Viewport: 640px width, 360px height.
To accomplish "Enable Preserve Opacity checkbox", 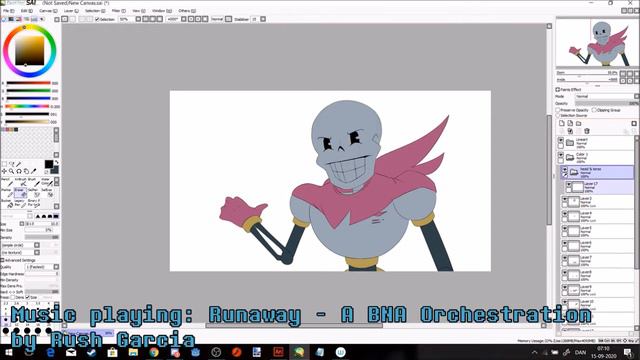I will tap(558, 110).
